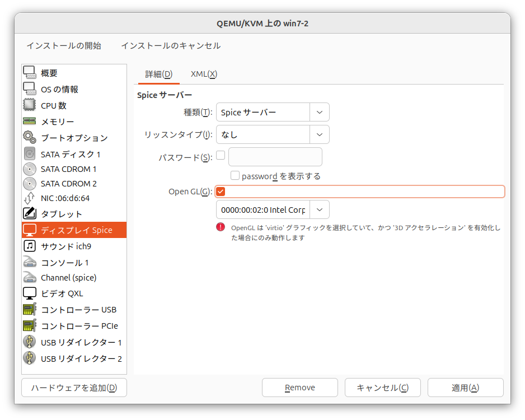Open the Intel Corp GPU device dropdown
The height and width of the screenshot is (420, 525).
pyautogui.click(x=273, y=209)
